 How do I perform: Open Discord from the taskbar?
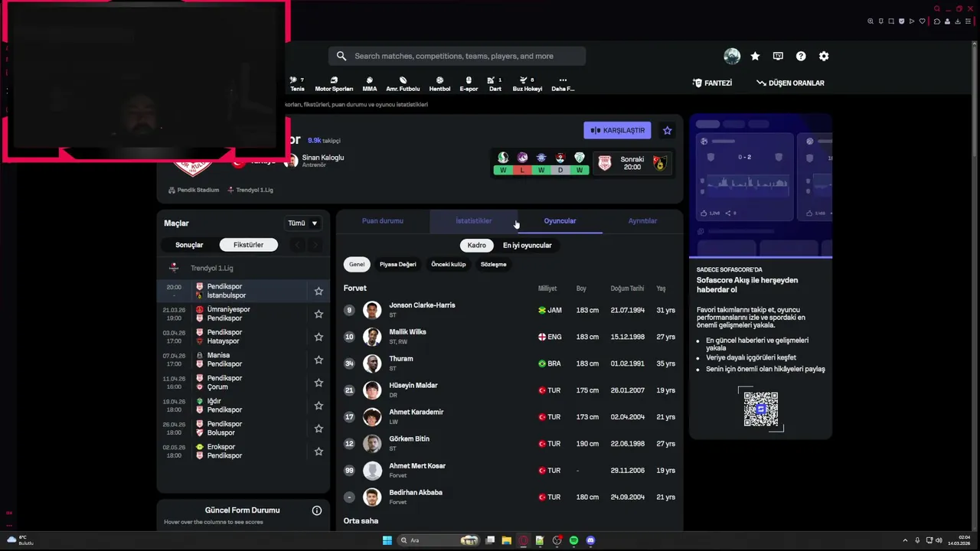(x=590, y=540)
